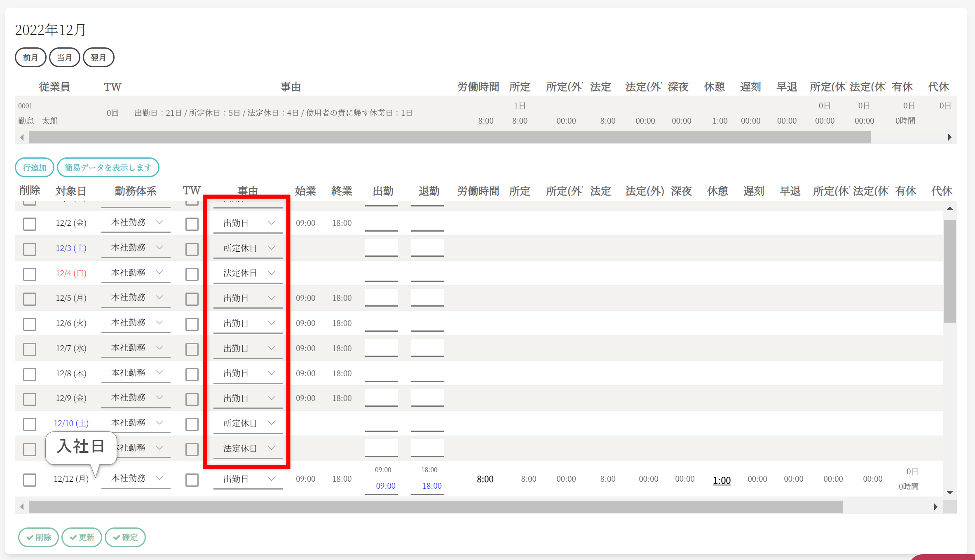975x560 pixels.
Task: Click the left arrow of the bottom scrollbar
Action: click(x=22, y=507)
